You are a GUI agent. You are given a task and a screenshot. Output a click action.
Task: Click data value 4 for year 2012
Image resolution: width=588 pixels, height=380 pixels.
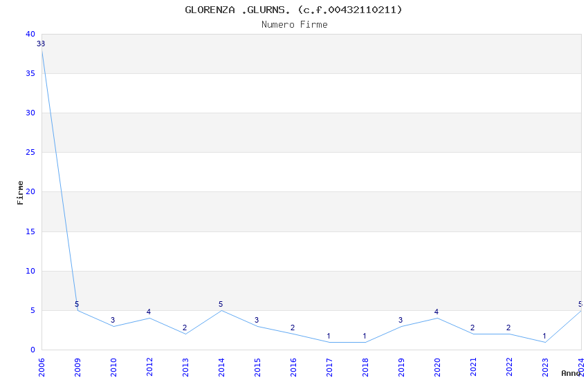pyautogui.click(x=149, y=312)
